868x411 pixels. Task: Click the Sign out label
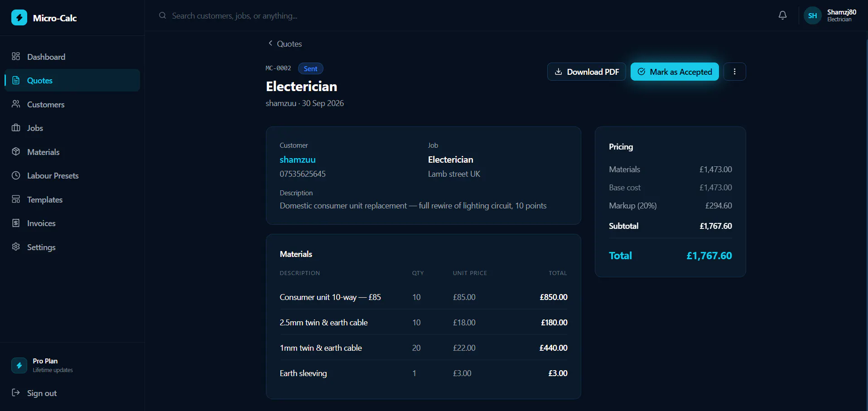tap(42, 393)
